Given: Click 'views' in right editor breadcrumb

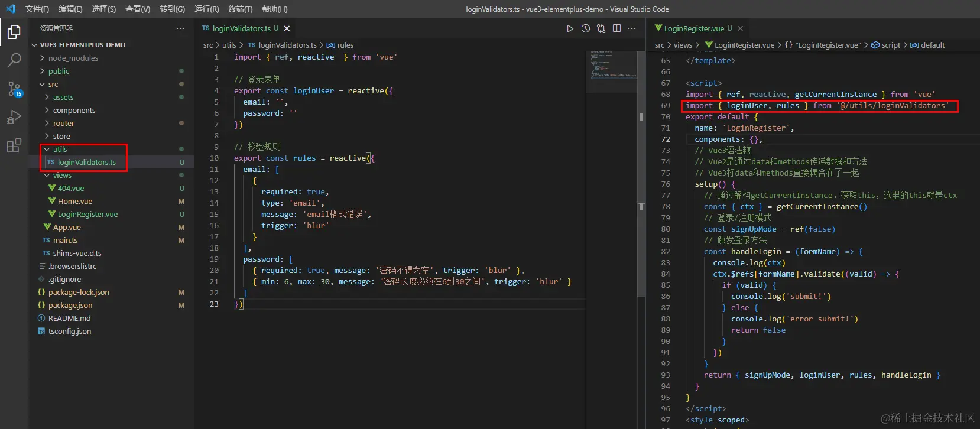Looking at the screenshot, I should coord(683,45).
